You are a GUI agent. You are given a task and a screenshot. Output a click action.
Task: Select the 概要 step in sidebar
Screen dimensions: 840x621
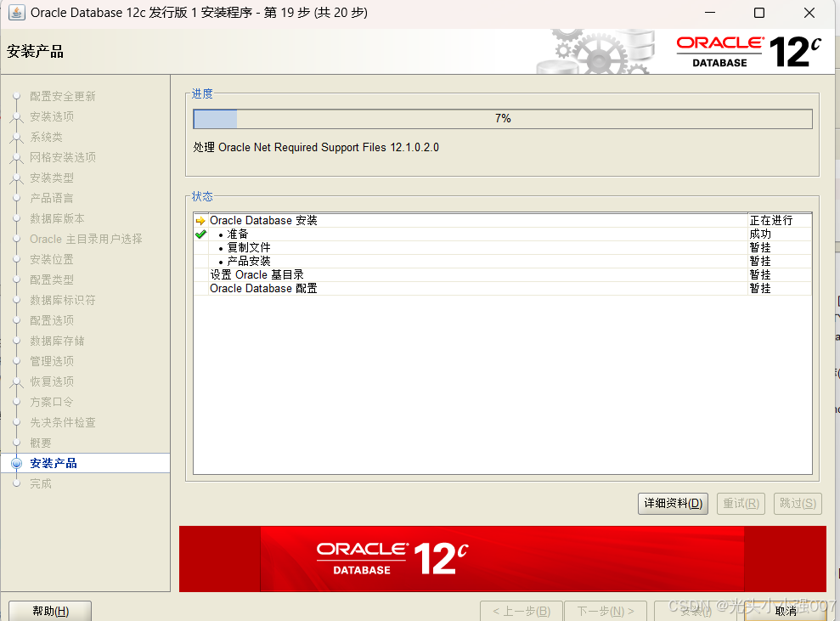coord(41,443)
